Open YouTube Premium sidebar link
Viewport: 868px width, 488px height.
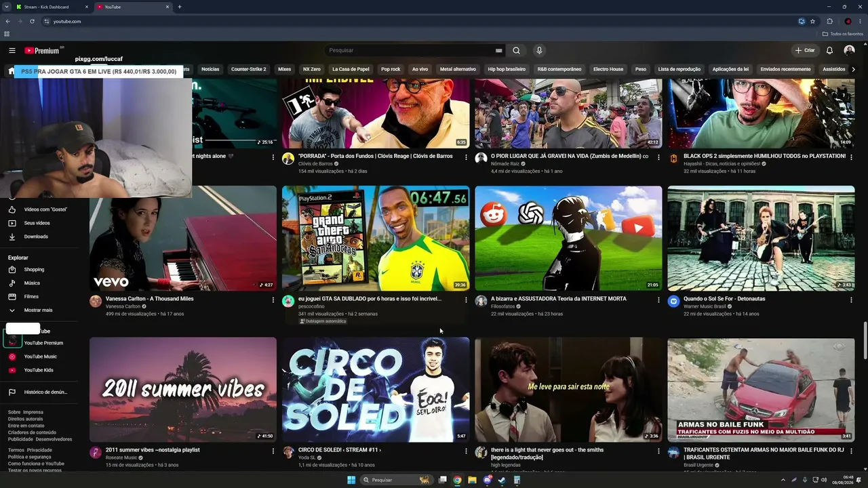coord(43,343)
